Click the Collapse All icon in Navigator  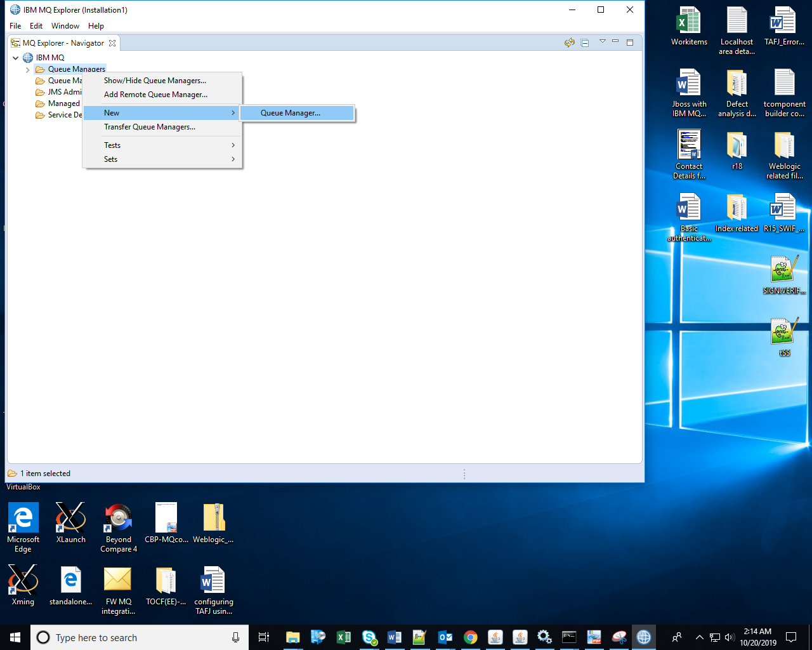coord(585,43)
